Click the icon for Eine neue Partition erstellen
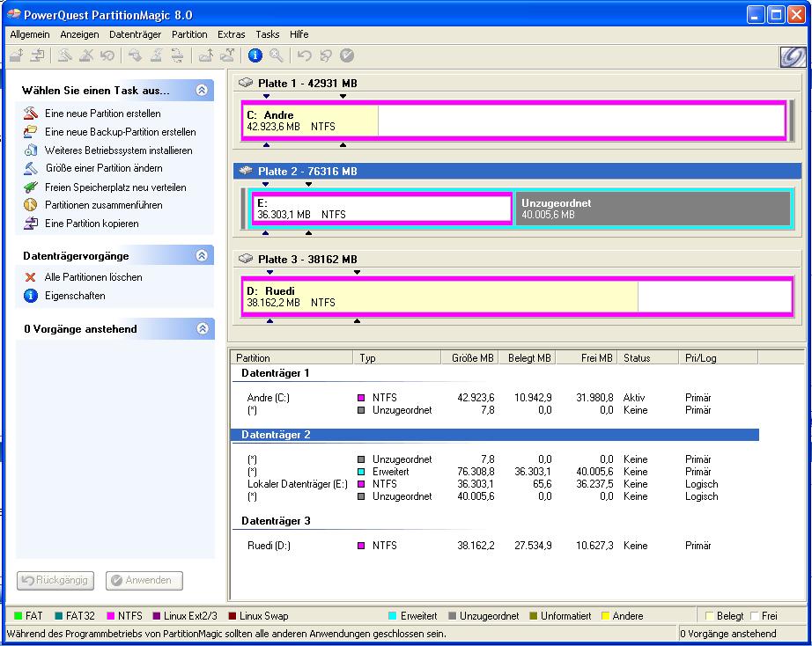Screen dimensions: 812x646 tap(31, 113)
